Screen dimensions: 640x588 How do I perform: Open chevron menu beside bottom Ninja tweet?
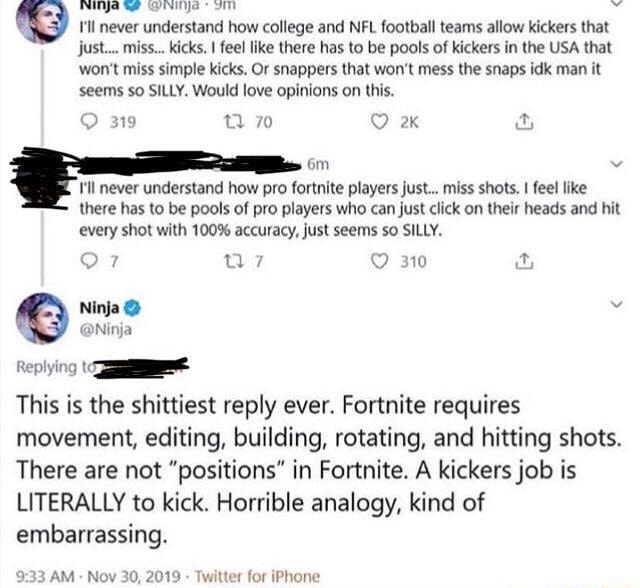(617, 304)
